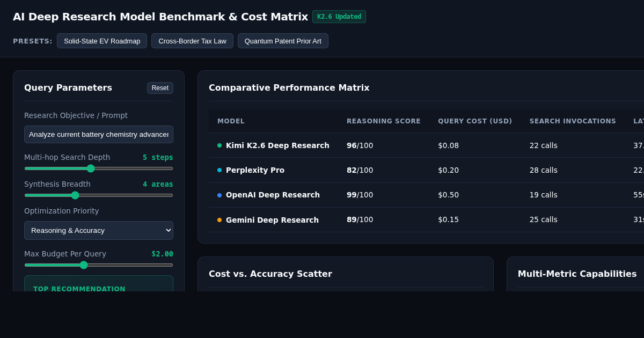
Task: Click the 96/100 reasoning score cell
Action: point(360,145)
